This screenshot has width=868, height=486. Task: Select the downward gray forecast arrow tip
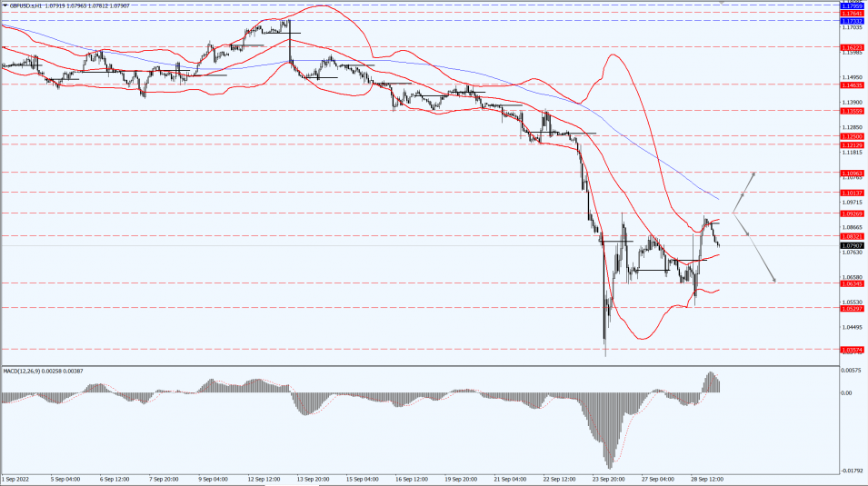point(773,280)
